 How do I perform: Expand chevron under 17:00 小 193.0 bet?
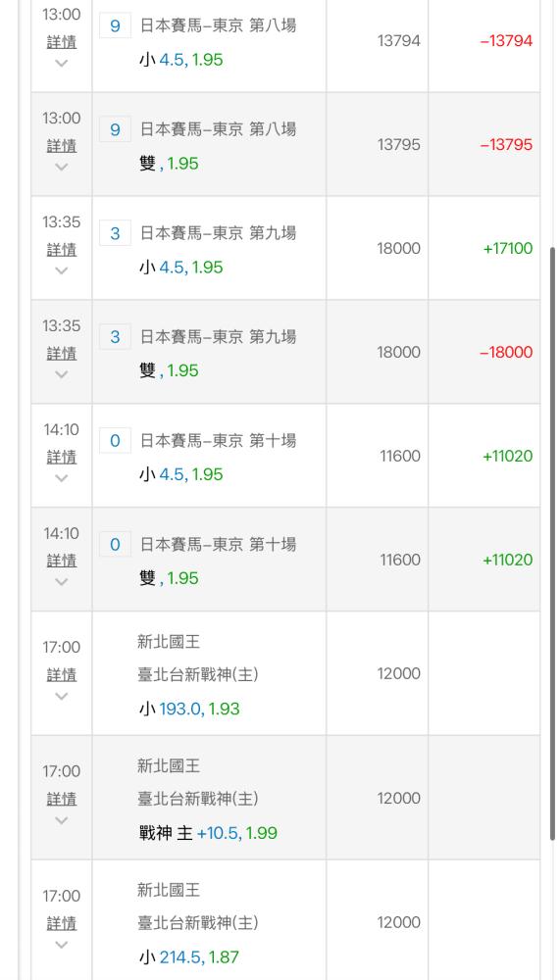(62, 696)
